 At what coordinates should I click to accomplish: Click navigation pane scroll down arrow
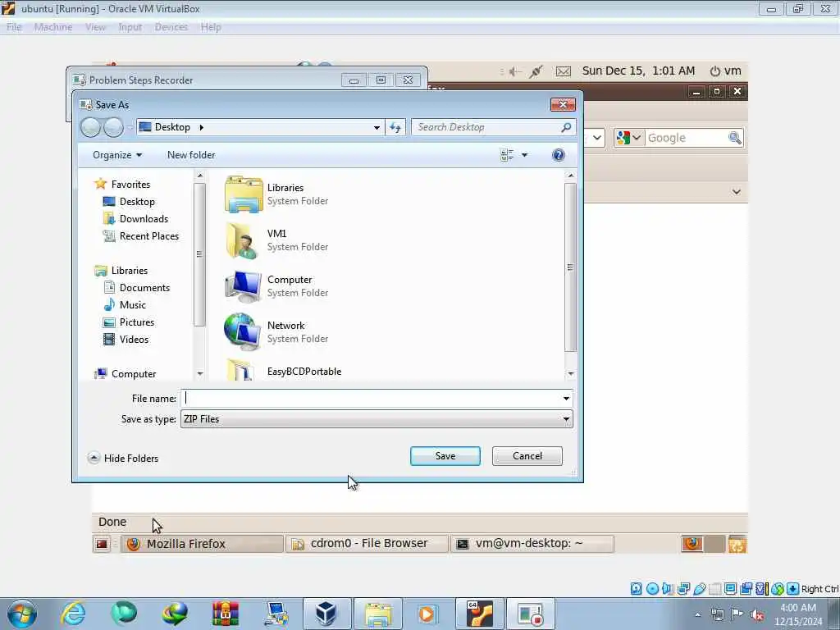[x=200, y=373]
